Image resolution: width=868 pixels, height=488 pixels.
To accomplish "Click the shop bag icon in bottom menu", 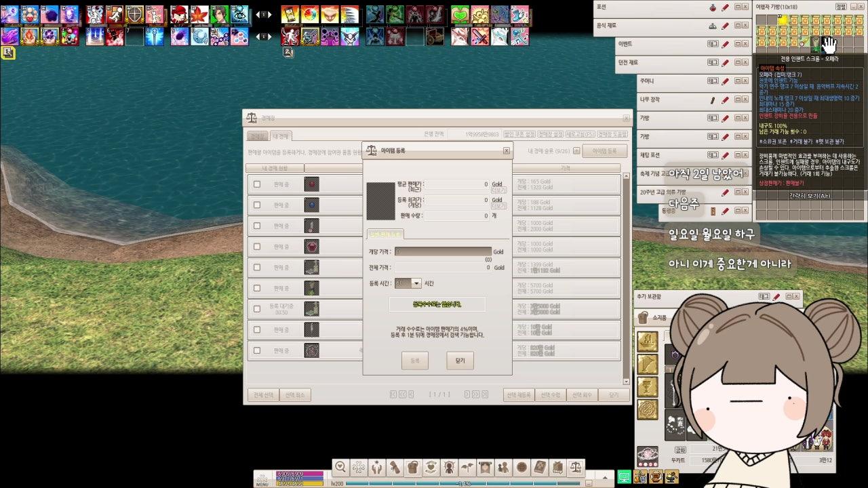I will (558, 467).
